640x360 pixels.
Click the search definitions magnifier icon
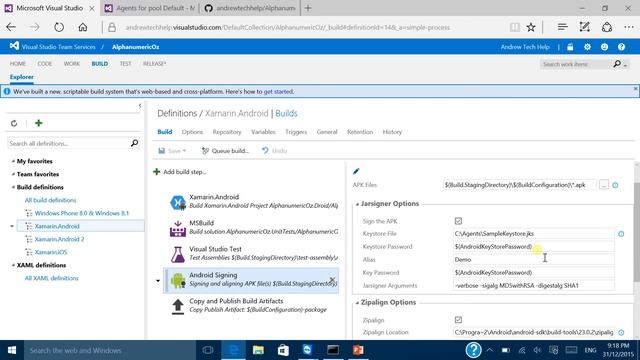pyautogui.click(x=134, y=143)
